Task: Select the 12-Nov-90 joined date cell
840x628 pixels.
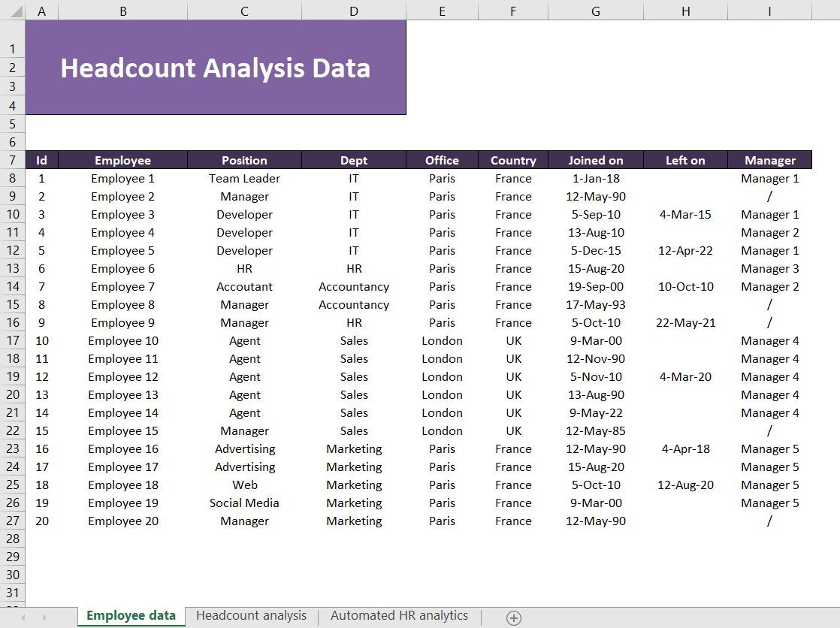Action: (x=596, y=358)
